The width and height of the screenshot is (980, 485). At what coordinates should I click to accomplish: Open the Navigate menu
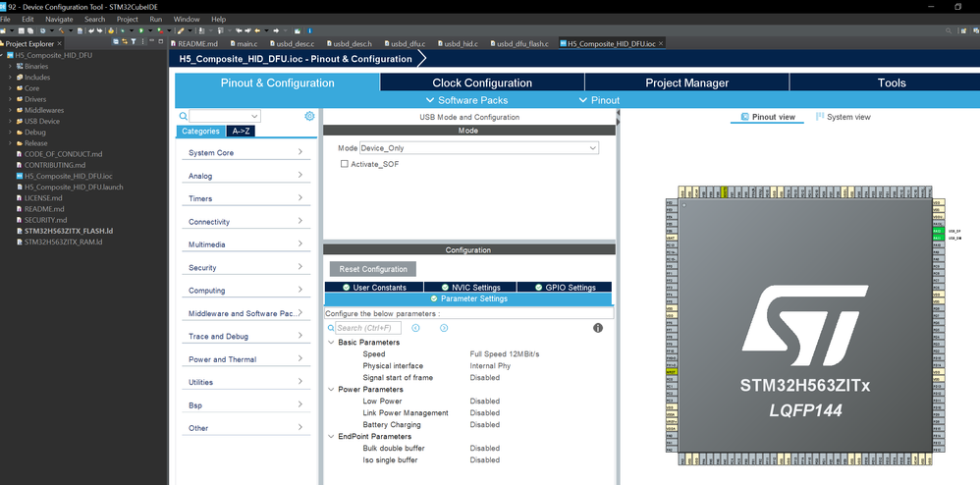[59, 20]
